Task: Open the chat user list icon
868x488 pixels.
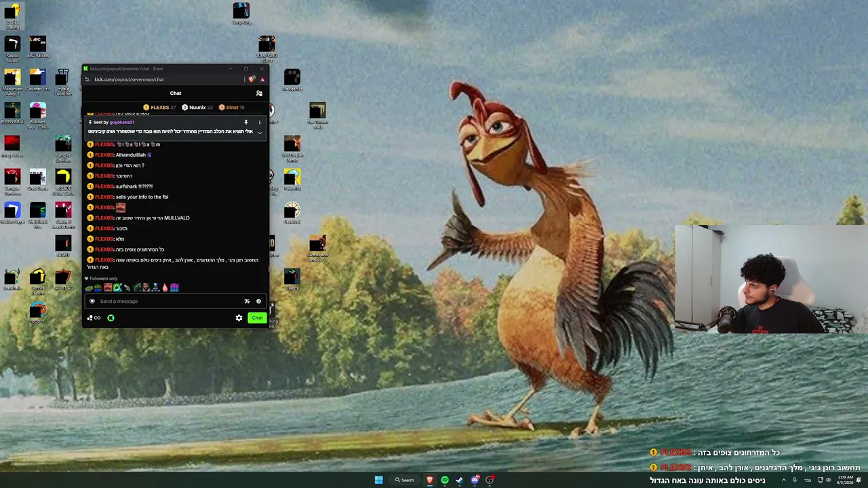Action: coord(259,93)
